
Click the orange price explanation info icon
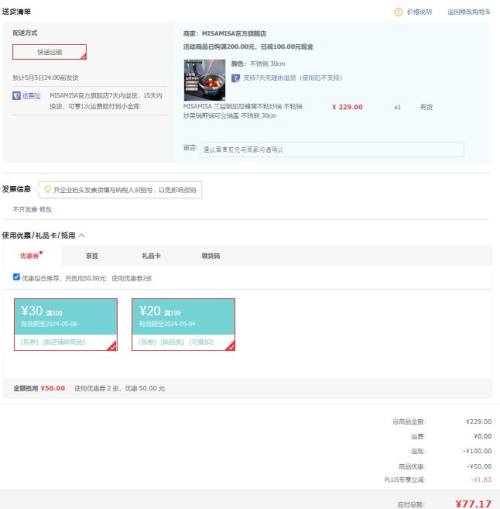(398, 12)
